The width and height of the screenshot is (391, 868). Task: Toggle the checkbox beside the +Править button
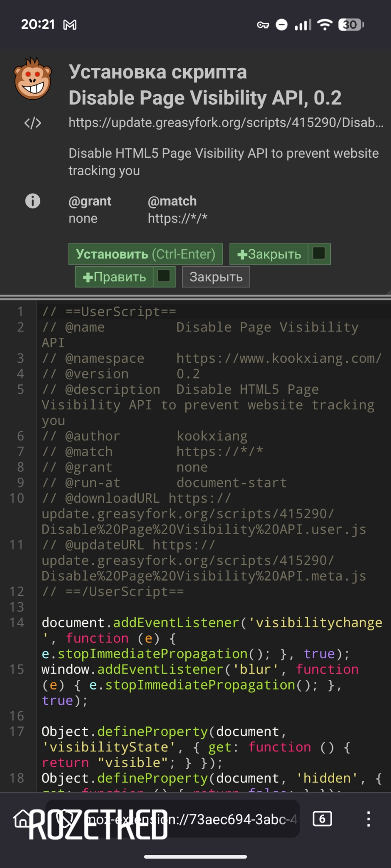164,276
